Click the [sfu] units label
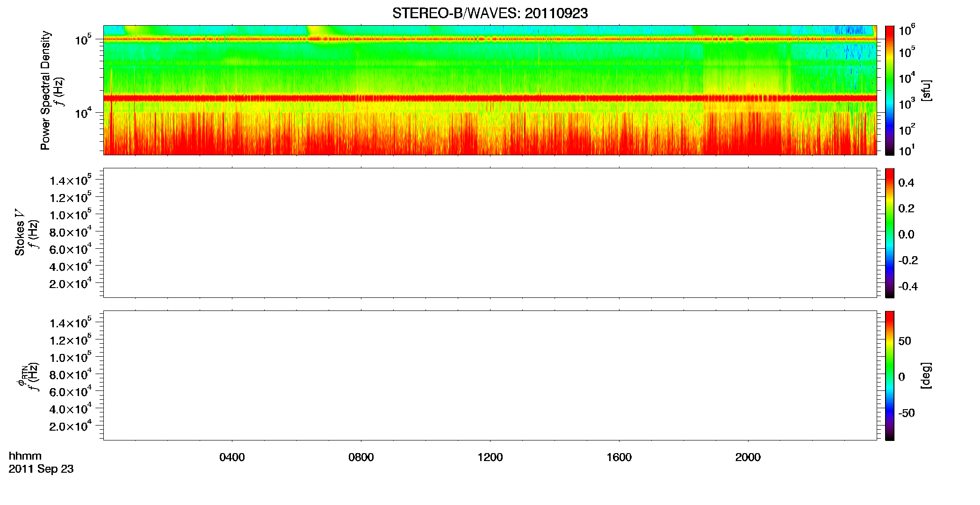Screen dimensions: 980x505 click(926, 90)
